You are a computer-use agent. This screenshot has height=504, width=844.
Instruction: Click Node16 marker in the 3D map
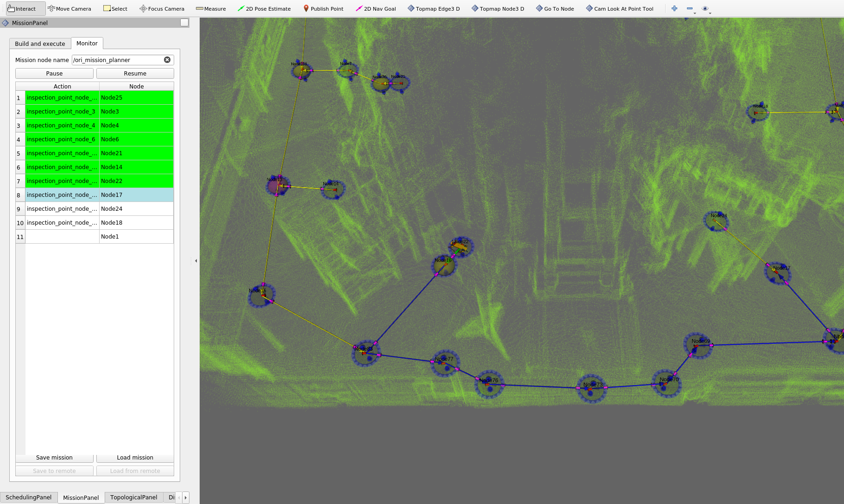coord(445,265)
